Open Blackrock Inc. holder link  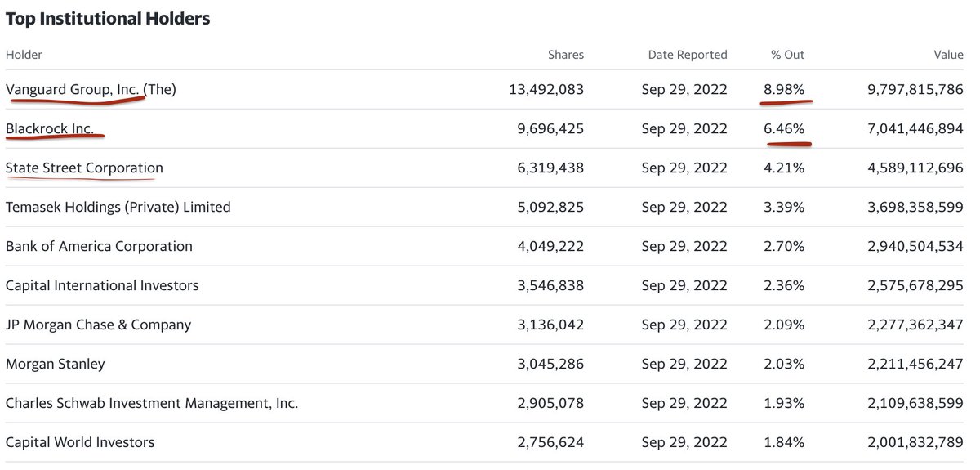pos(50,128)
